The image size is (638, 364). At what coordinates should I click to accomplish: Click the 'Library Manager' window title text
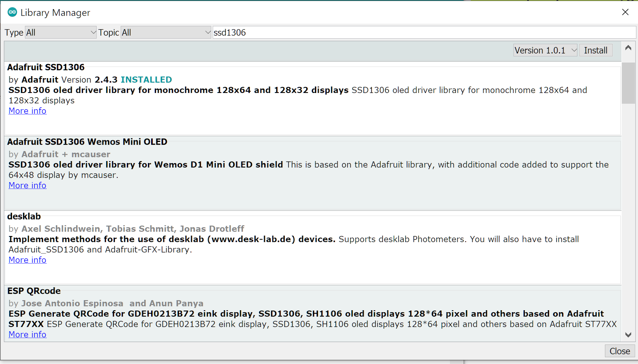tap(55, 13)
